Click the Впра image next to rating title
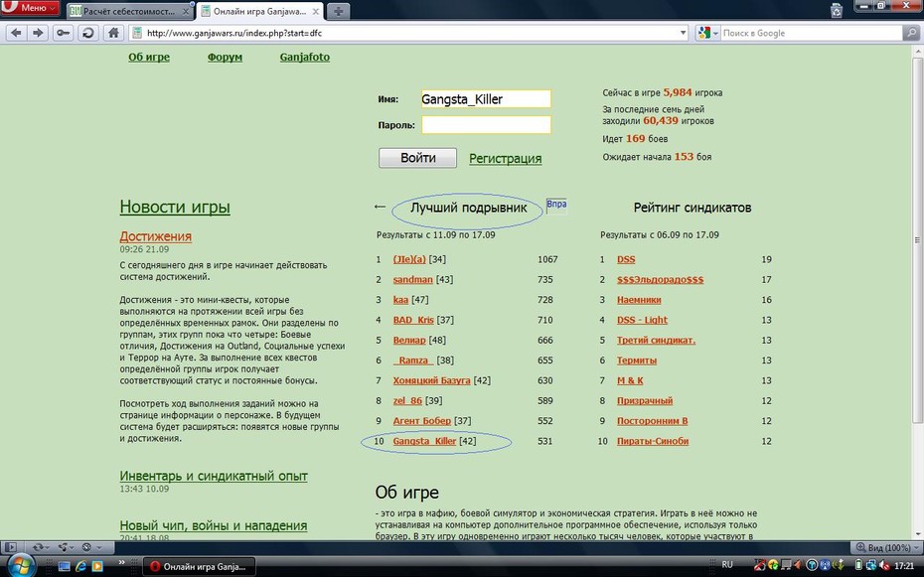924x577 pixels. 556,206
